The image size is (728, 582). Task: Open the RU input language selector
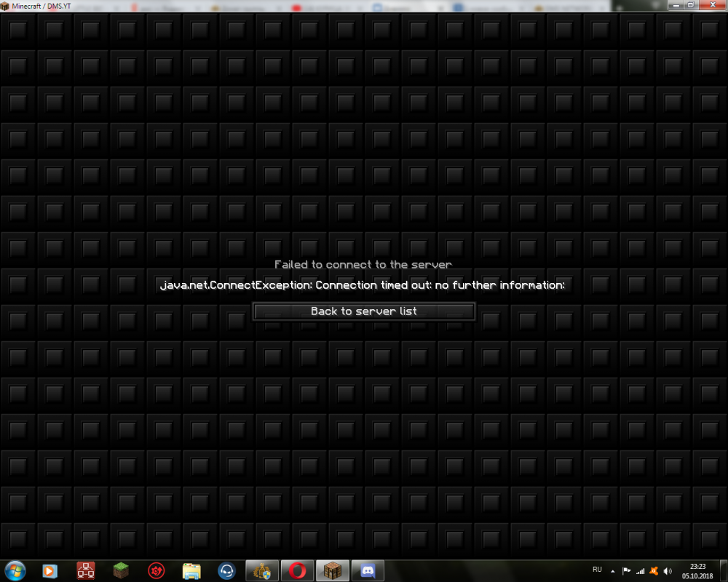[x=597, y=570]
